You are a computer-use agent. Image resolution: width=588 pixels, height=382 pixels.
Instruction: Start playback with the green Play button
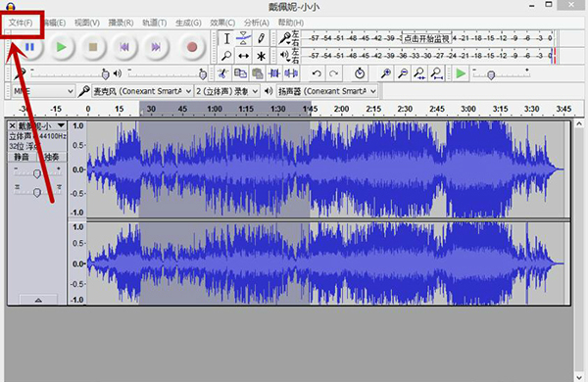pyautogui.click(x=61, y=47)
